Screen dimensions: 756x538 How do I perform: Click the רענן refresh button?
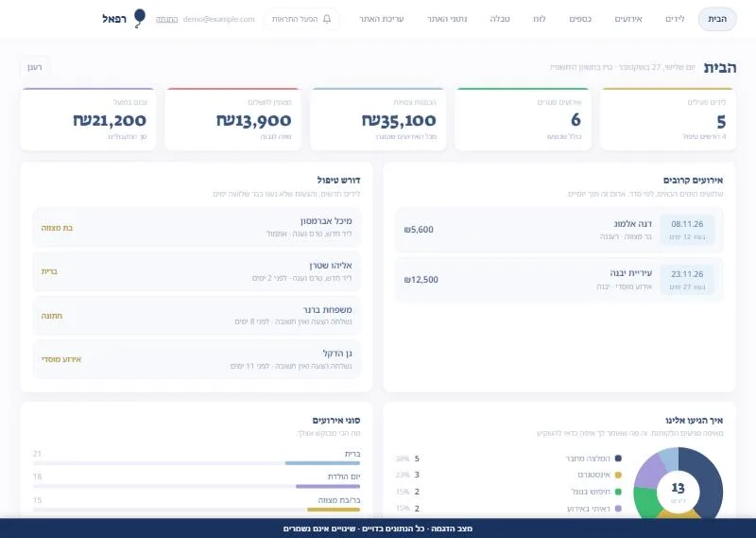coord(35,67)
